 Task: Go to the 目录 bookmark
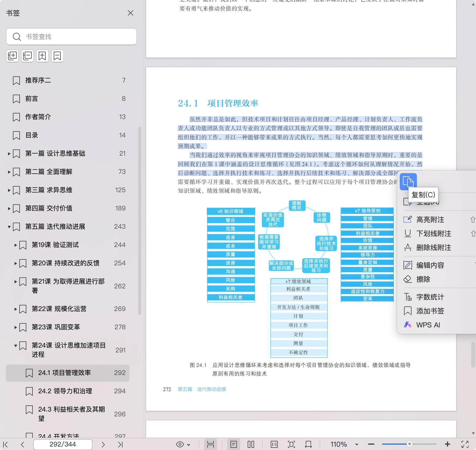coord(32,135)
